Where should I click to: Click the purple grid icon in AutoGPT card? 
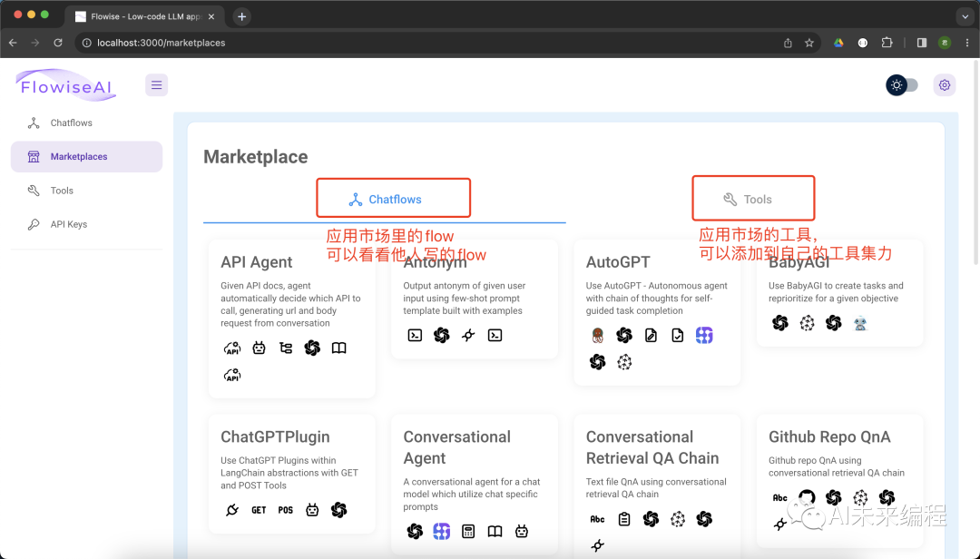(x=704, y=335)
